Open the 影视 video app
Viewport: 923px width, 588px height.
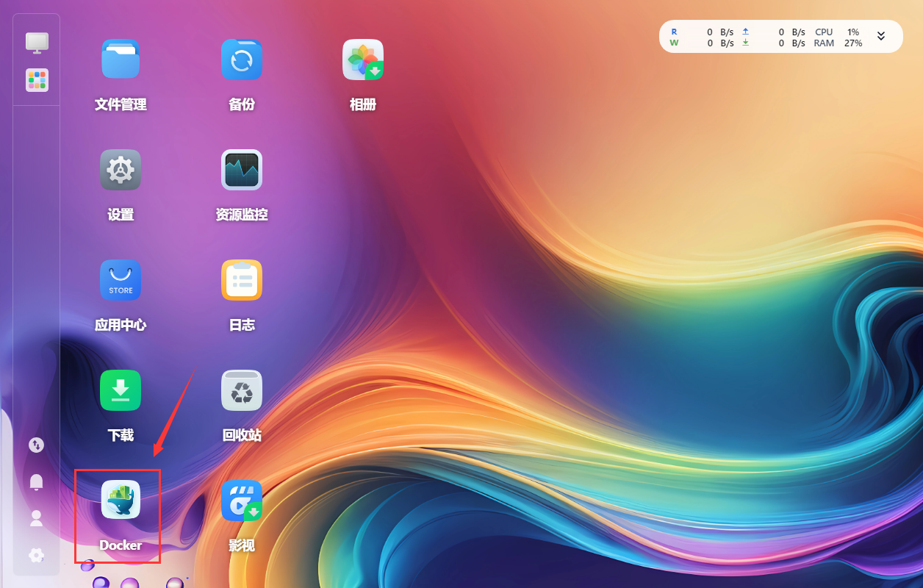242,501
